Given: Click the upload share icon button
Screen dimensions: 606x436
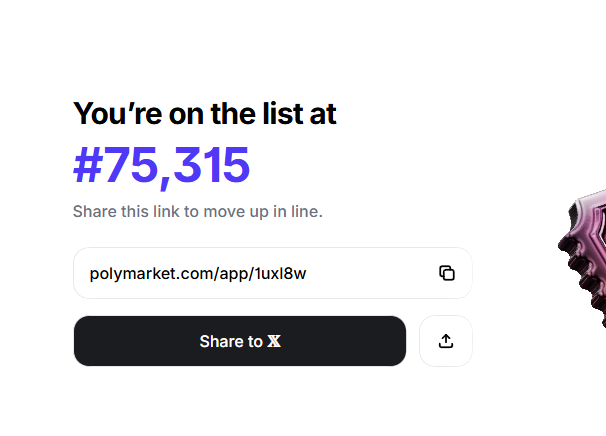Looking at the screenshot, I should click(446, 341).
